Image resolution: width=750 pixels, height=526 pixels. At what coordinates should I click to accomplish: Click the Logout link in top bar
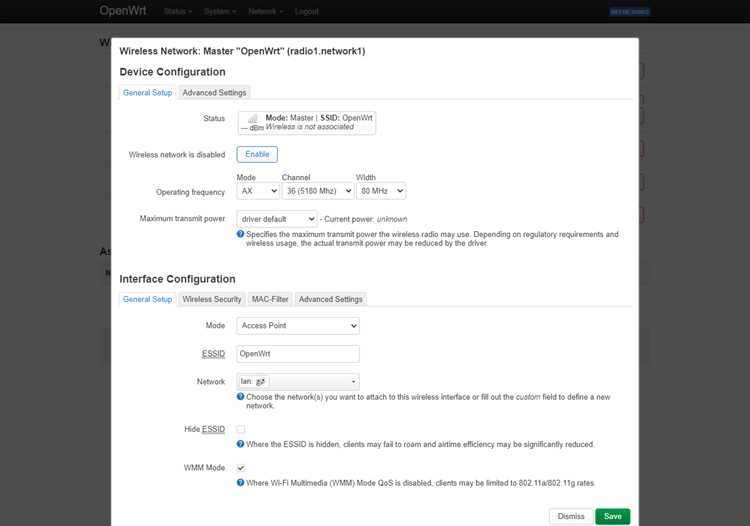point(307,11)
